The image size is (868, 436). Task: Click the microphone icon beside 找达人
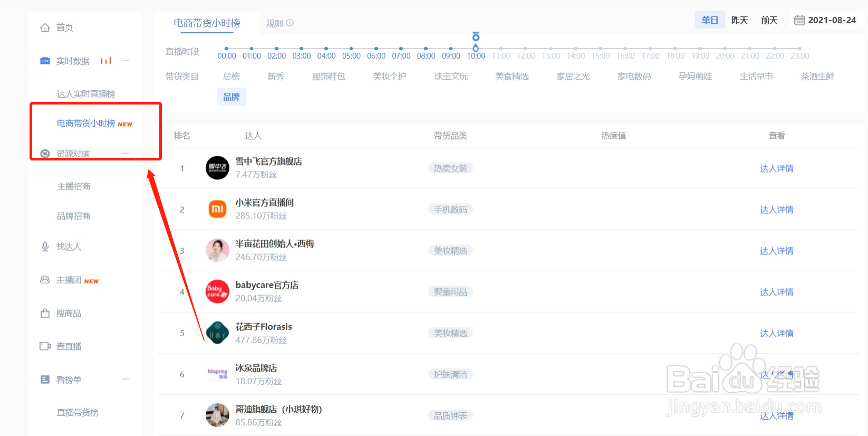click(45, 247)
